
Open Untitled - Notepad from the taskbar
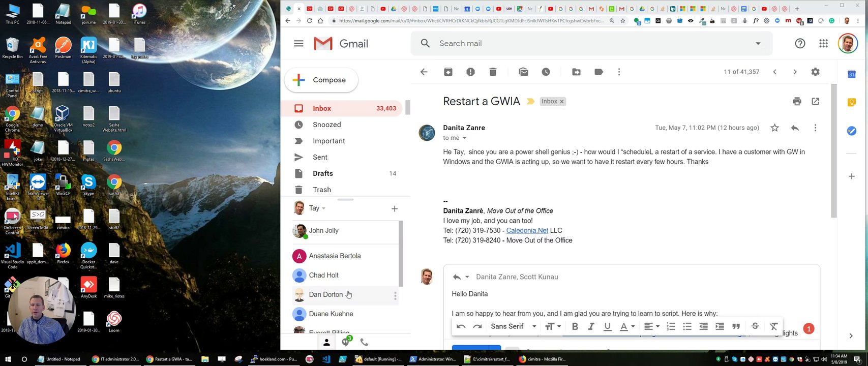click(x=59, y=359)
